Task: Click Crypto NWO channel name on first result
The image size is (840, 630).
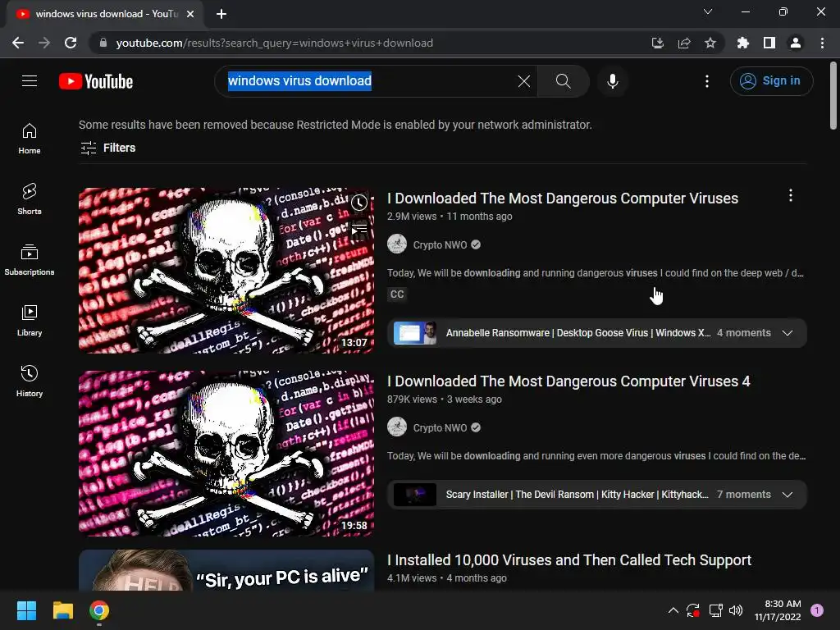Action: coord(440,244)
